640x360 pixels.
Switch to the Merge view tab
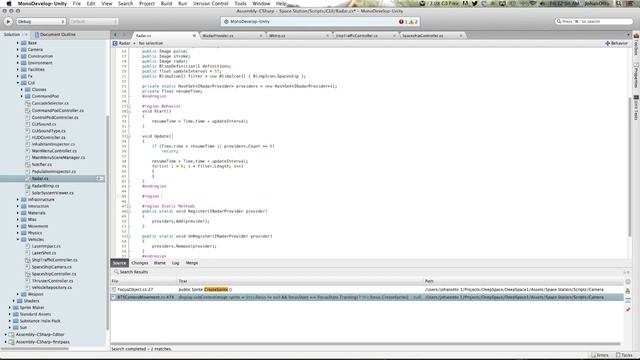tap(191, 263)
